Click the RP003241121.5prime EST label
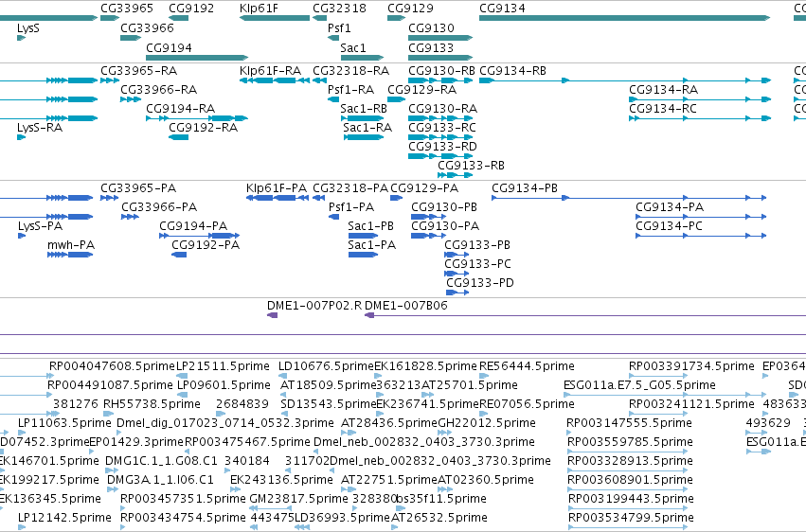The height and width of the screenshot is (532, 806). tap(692, 404)
